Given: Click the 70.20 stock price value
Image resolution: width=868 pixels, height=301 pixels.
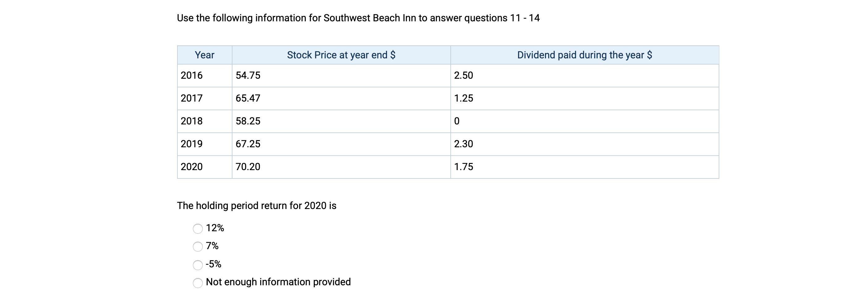Looking at the screenshot, I should [248, 167].
